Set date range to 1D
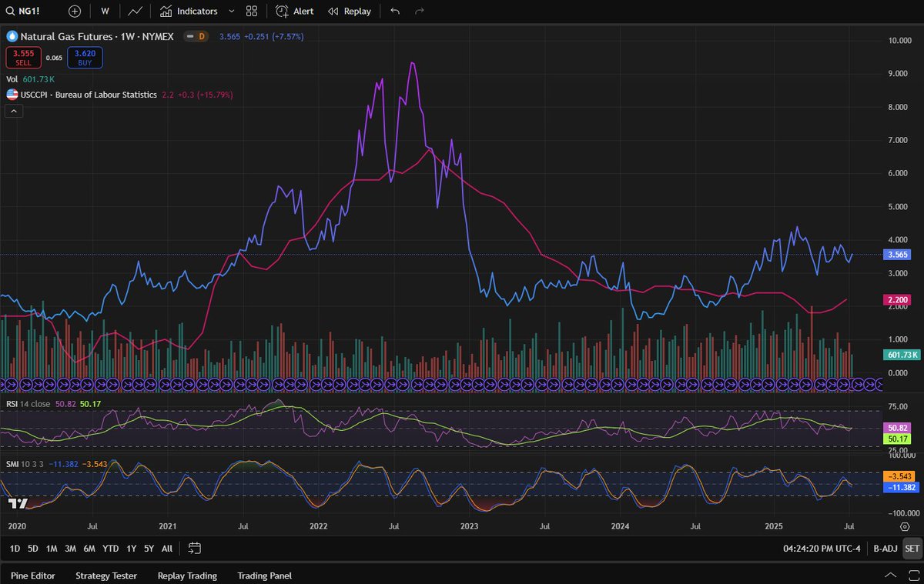Image resolution: width=924 pixels, height=584 pixels. click(x=15, y=549)
